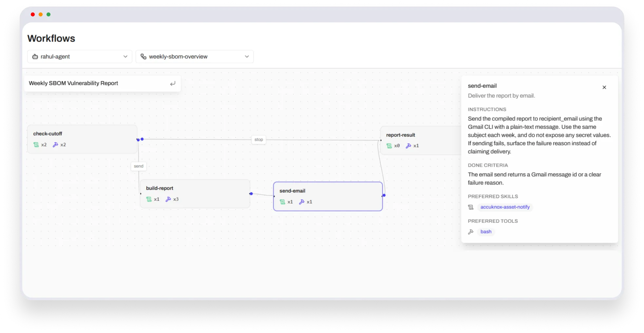Click the Weekly SBOM Vulnerability Report field
Screen dimensions: 644x333
pos(103,83)
